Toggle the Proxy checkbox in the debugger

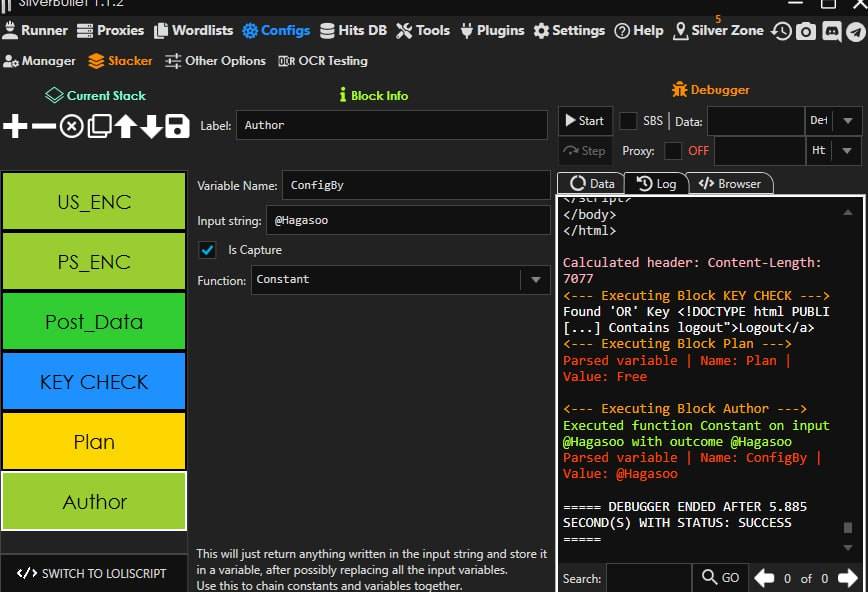pyautogui.click(x=674, y=151)
